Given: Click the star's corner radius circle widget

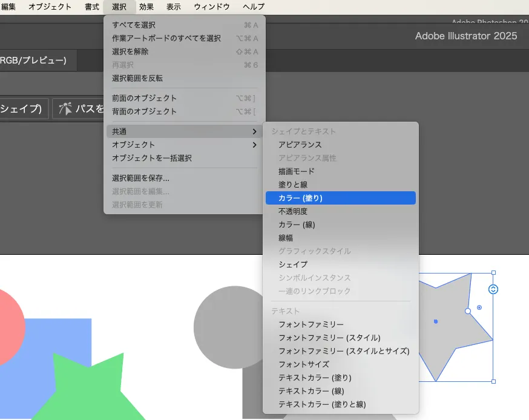Looking at the screenshot, I should [x=479, y=307].
